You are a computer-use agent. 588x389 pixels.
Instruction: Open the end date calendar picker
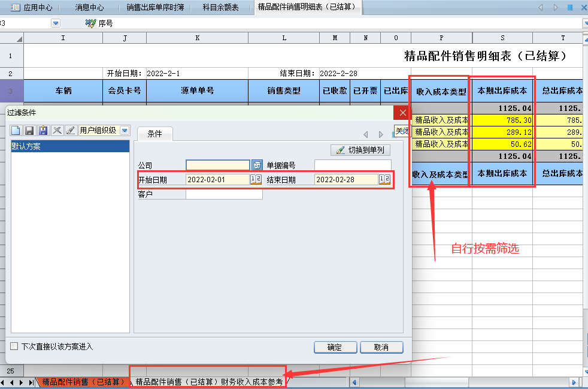(384, 180)
